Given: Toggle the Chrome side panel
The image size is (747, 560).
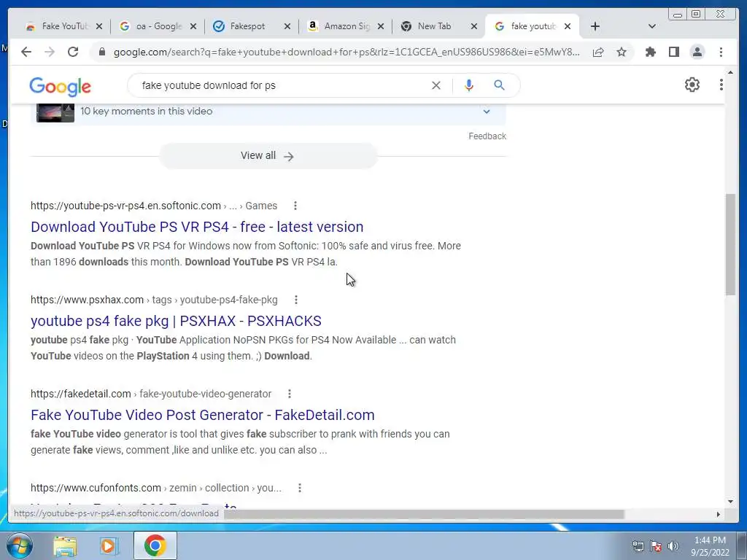Looking at the screenshot, I should pos(673,52).
